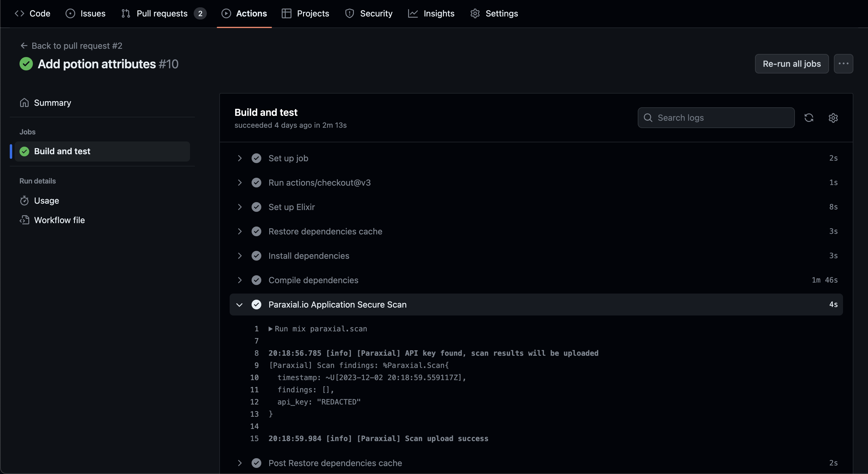Click the Workflow file code icon
The width and height of the screenshot is (868, 474).
point(24,220)
